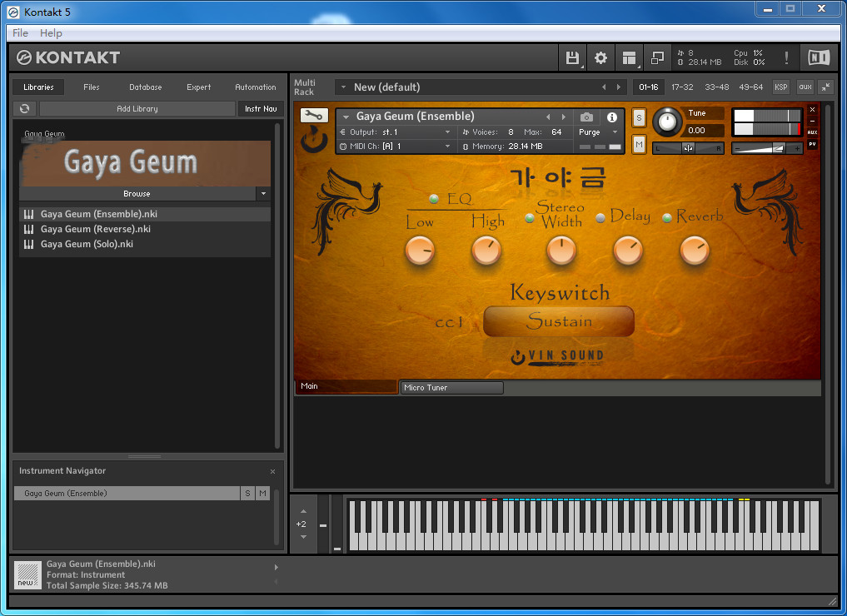Load Gaya Geum (Solo).nki

(145, 244)
